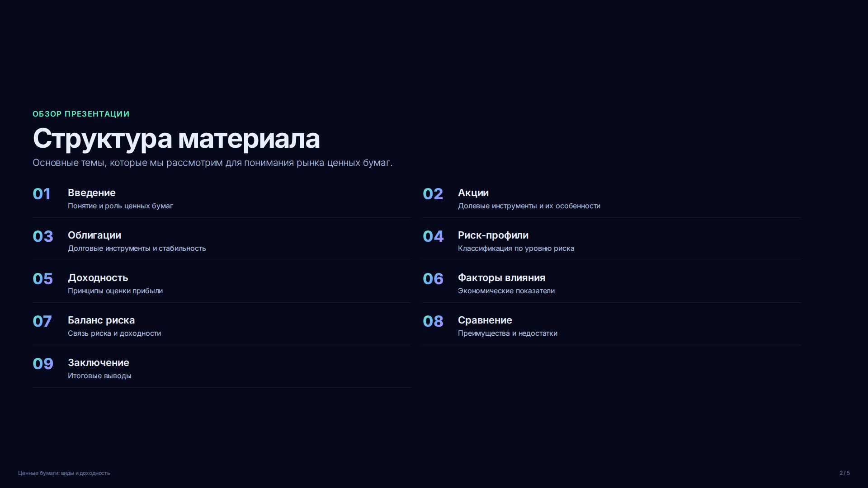868x488 pixels.
Task: Click the number 01
Action: click(x=42, y=194)
